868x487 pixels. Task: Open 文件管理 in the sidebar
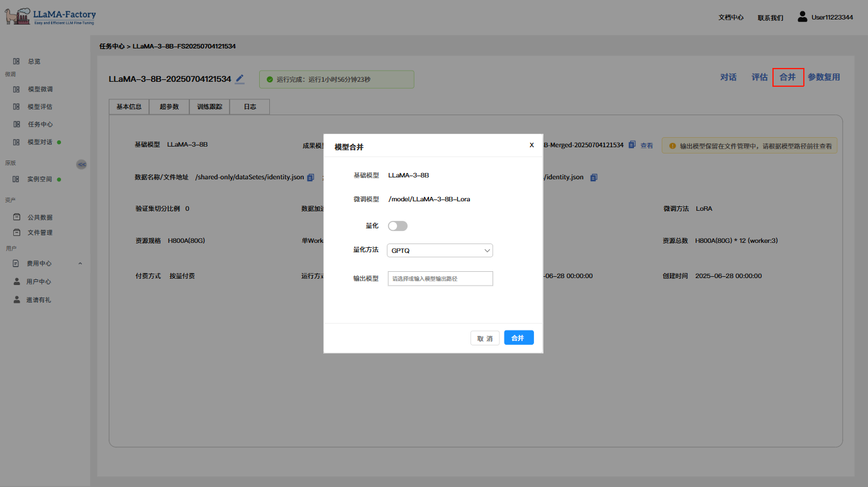pos(40,233)
